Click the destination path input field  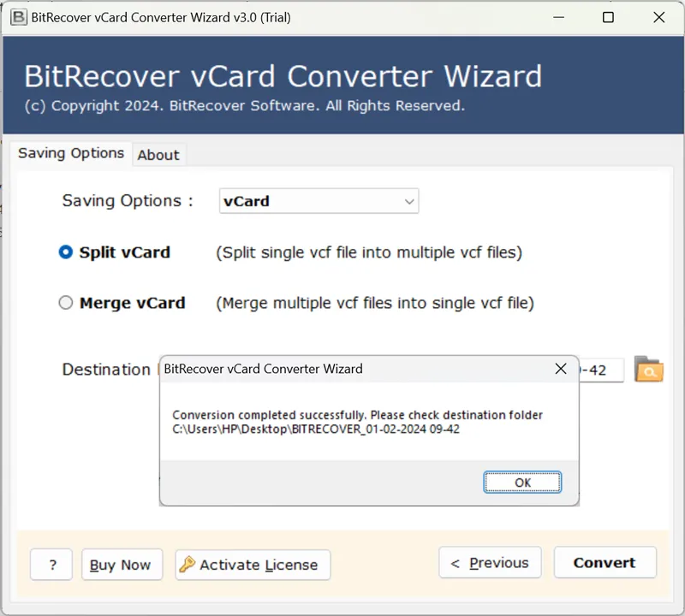(x=601, y=370)
